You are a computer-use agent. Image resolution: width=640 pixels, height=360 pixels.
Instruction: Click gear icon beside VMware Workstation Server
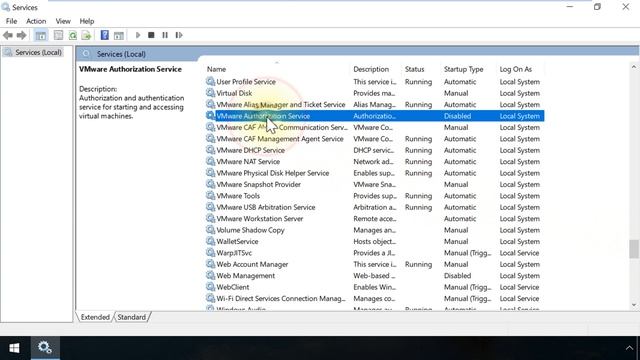pos(210,219)
